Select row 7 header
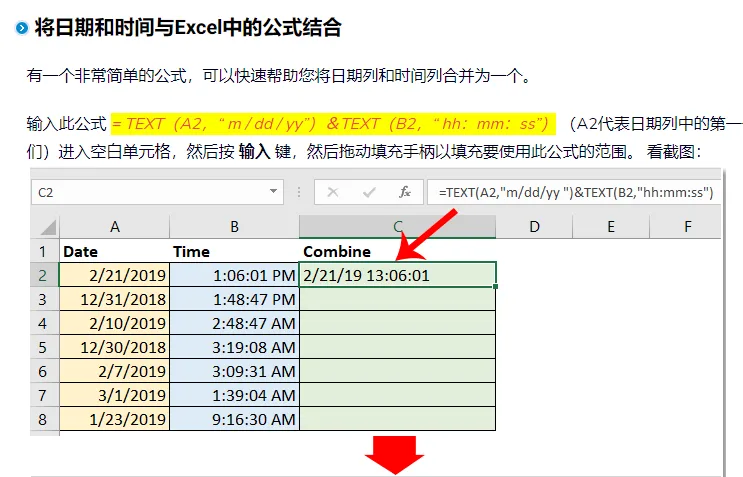This screenshot has height=477, width=743. tap(45, 395)
